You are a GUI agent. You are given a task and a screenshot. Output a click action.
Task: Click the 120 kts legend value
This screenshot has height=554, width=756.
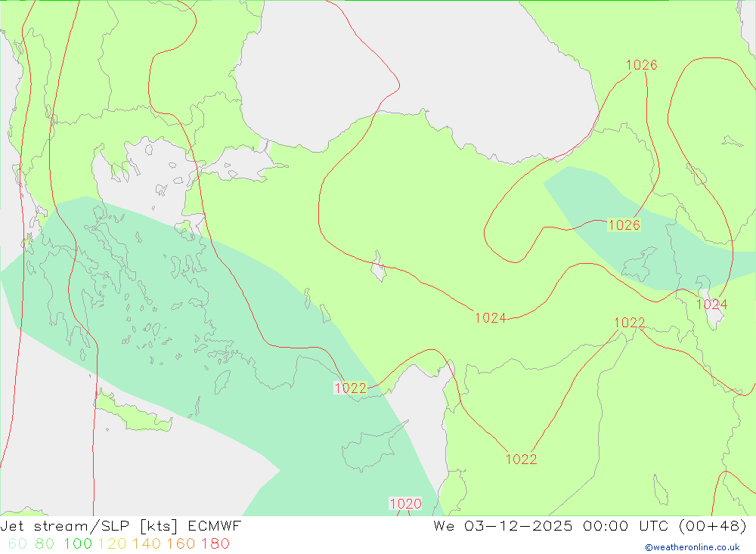click(112, 543)
